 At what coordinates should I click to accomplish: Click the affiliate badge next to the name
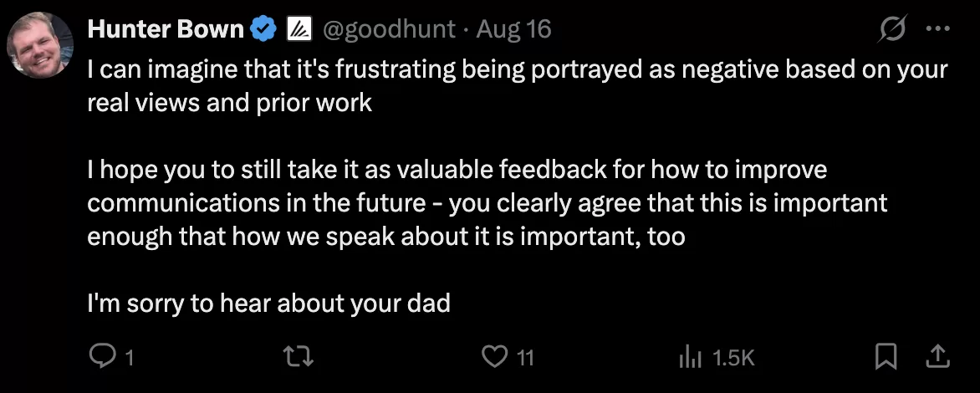(x=299, y=28)
